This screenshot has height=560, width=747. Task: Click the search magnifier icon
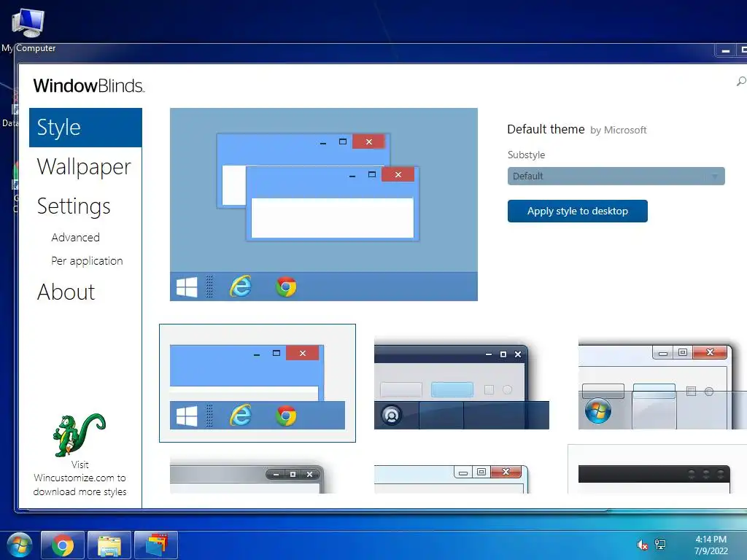[741, 82]
